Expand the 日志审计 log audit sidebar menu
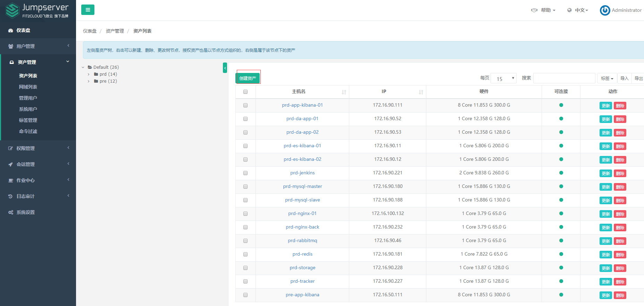 point(38,196)
